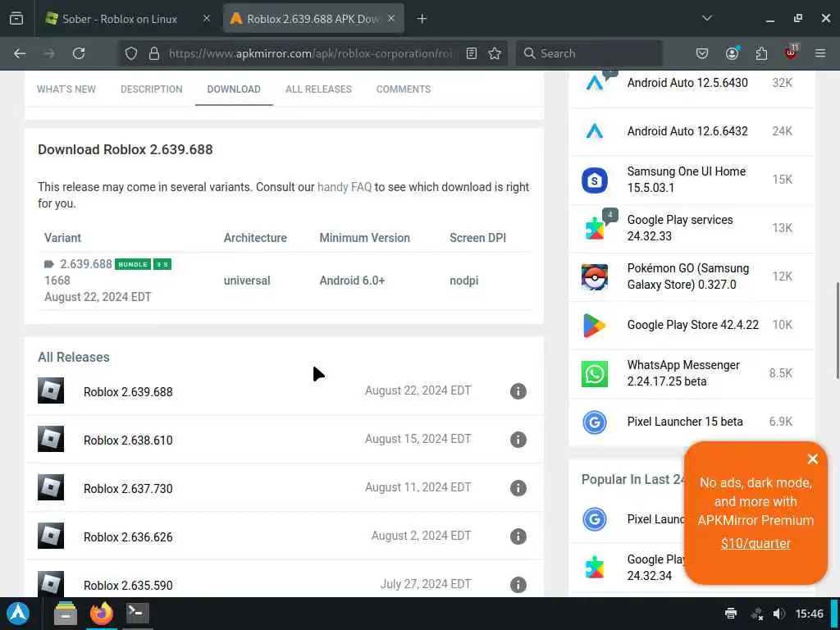Open a new browser tab
The image size is (840, 630).
[422, 19]
